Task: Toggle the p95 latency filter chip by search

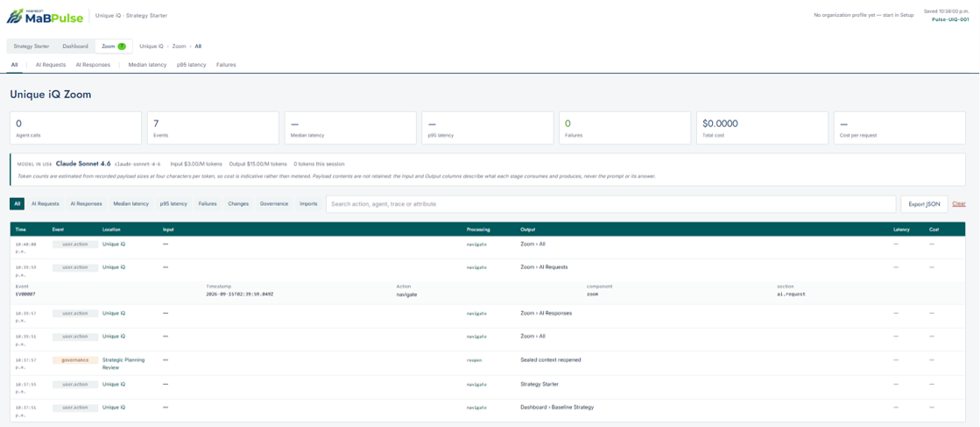Action: tap(173, 203)
